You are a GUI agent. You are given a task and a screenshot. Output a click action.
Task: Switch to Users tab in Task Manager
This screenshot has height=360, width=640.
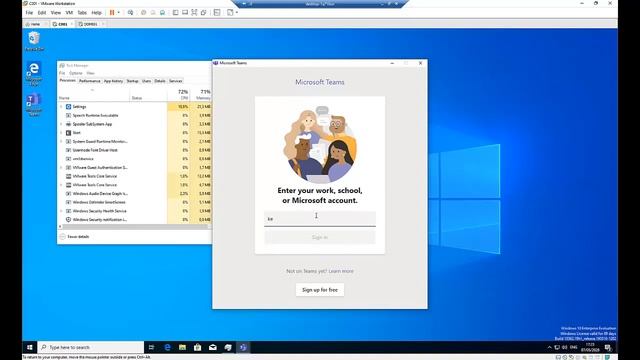[147, 81]
